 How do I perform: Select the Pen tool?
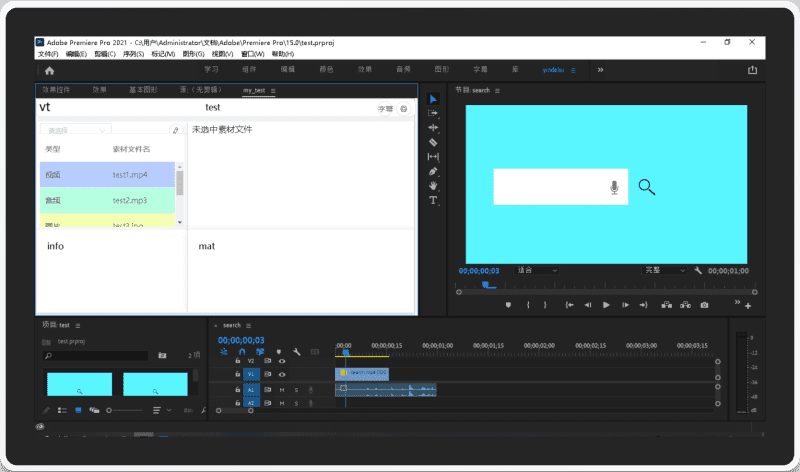(x=433, y=171)
